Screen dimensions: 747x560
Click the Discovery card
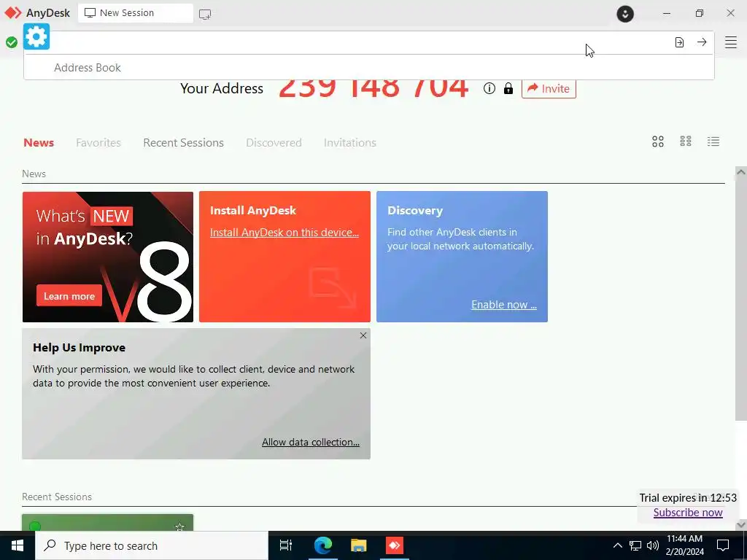coord(462,257)
